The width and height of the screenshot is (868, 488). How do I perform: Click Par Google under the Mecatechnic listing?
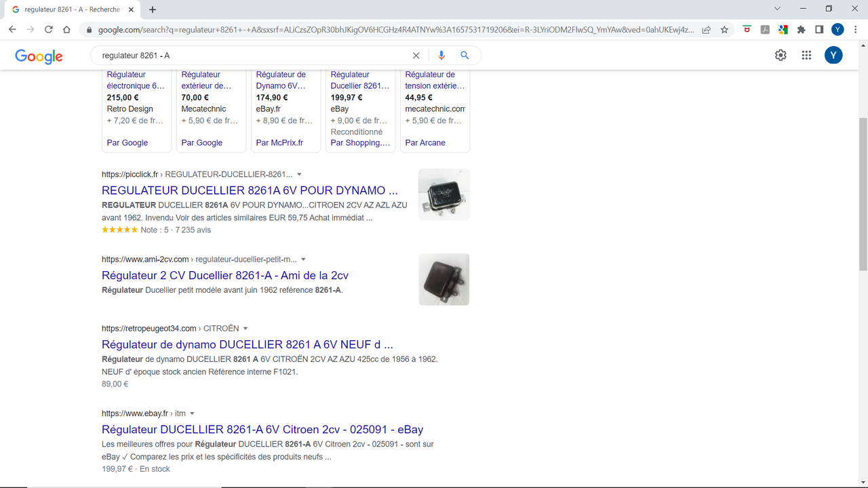tap(202, 143)
